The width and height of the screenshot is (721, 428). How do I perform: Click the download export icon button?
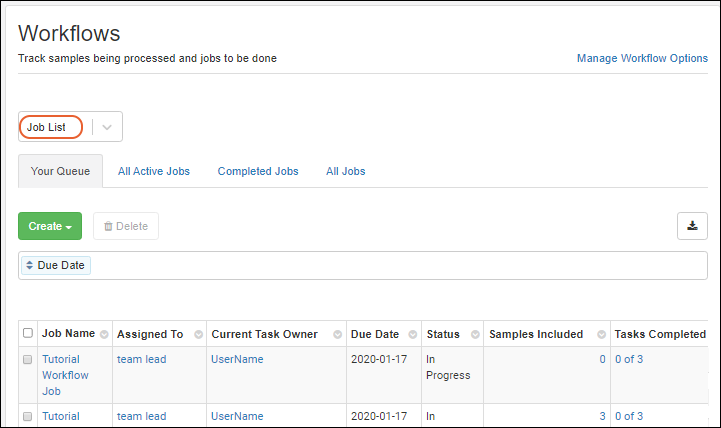click(x=692, y=226)
